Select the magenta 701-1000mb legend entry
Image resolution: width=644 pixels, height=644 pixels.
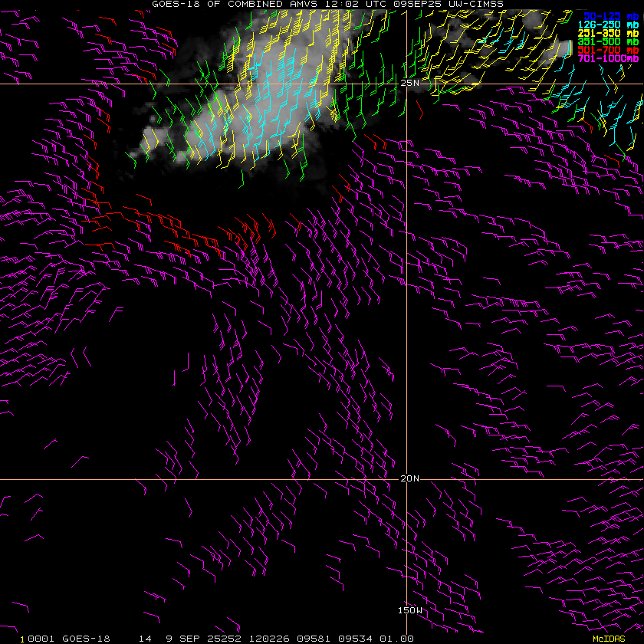click(608, 58)
